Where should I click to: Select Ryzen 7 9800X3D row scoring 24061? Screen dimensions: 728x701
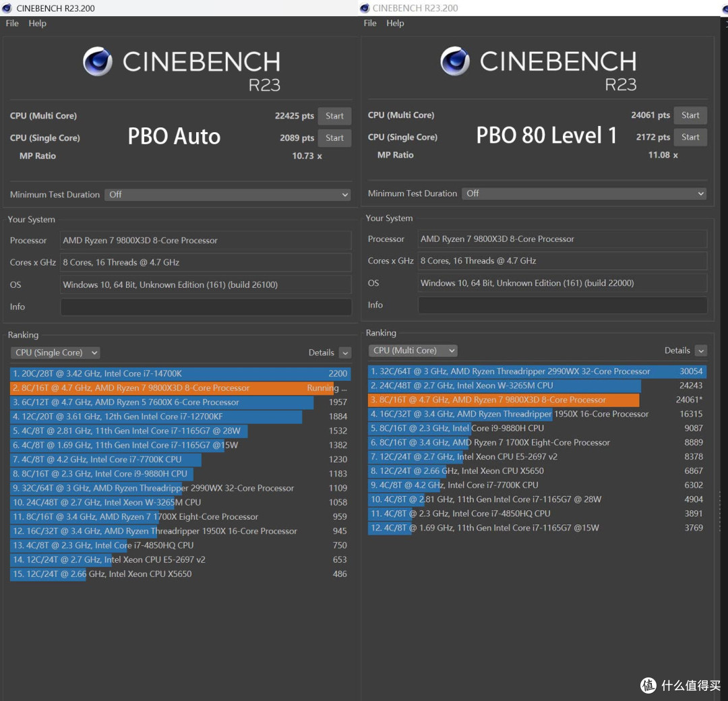pyautogui.click(x=537, y=400)
